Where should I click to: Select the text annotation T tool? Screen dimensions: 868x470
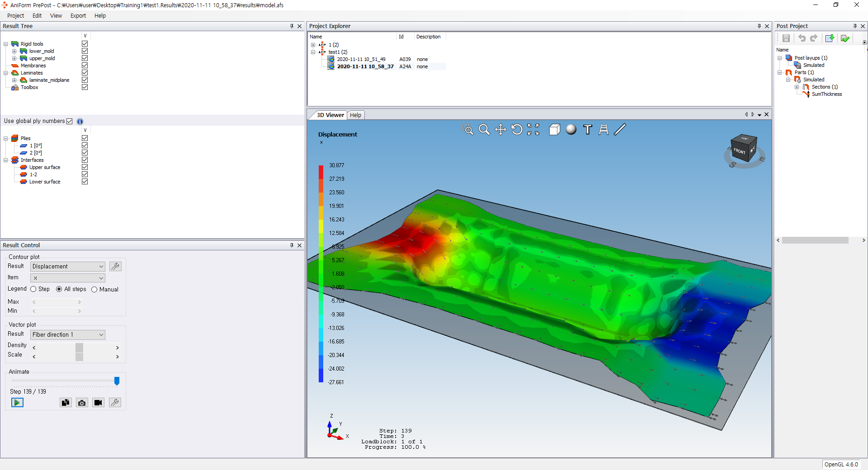pos(588,130)
